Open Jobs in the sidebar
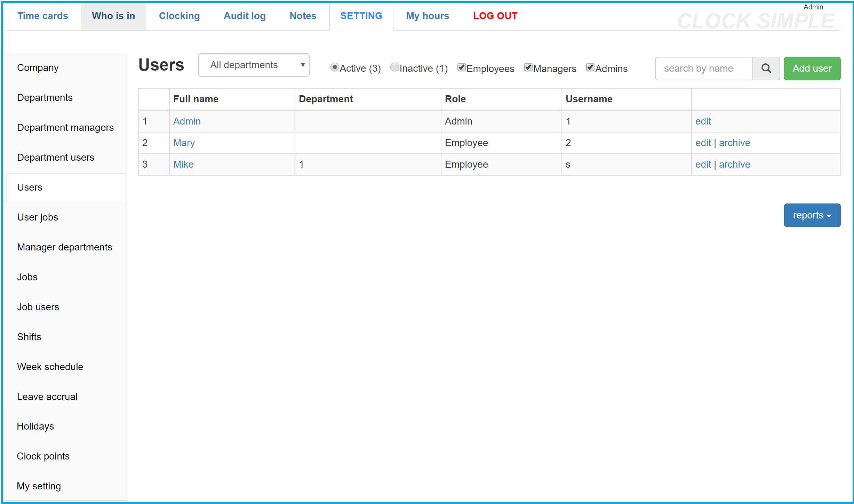Screen dimensions: 854x504 (66, 277)
